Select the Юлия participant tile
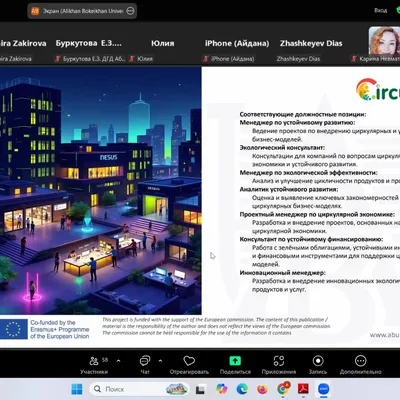 163,43
